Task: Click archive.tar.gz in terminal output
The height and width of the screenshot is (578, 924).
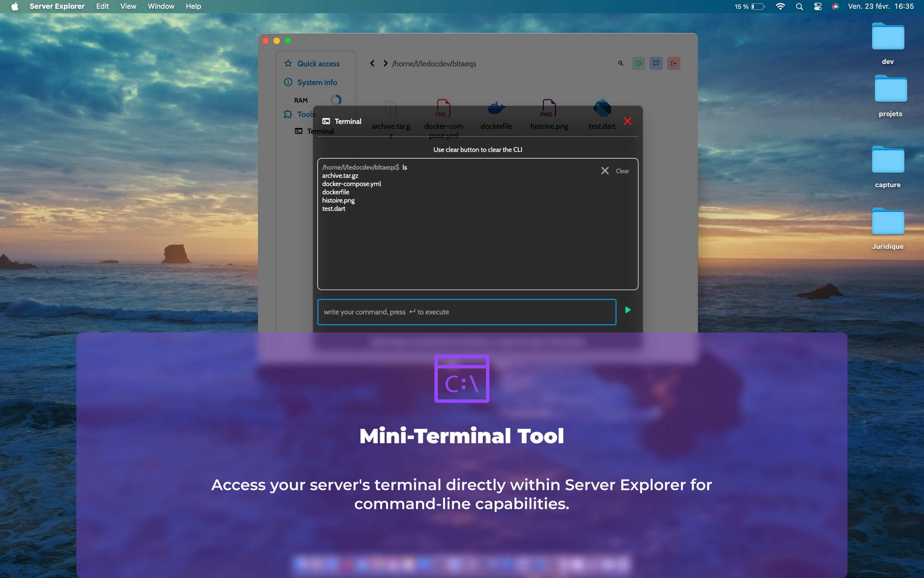Action: point(340,175)
